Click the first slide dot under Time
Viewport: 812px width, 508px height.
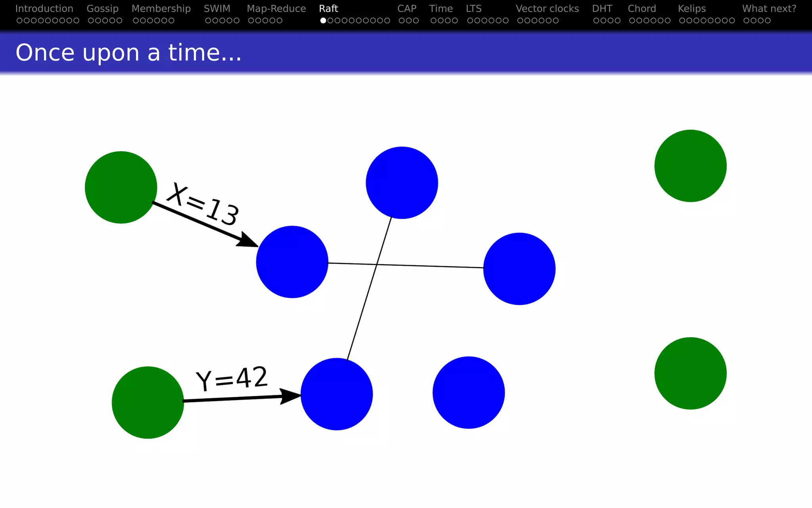click(434, 21)
